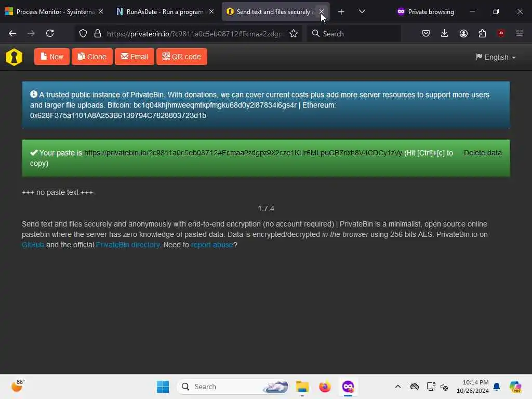The image size is (532, 399).
Task: Open the paste URL in green banner
Action: tap(243, 153)
